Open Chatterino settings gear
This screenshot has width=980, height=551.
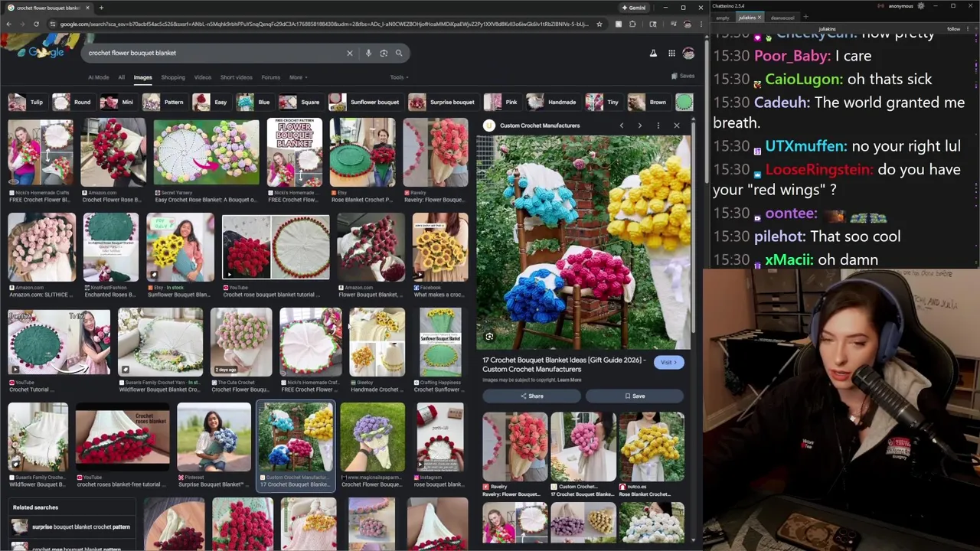[920, 6]
